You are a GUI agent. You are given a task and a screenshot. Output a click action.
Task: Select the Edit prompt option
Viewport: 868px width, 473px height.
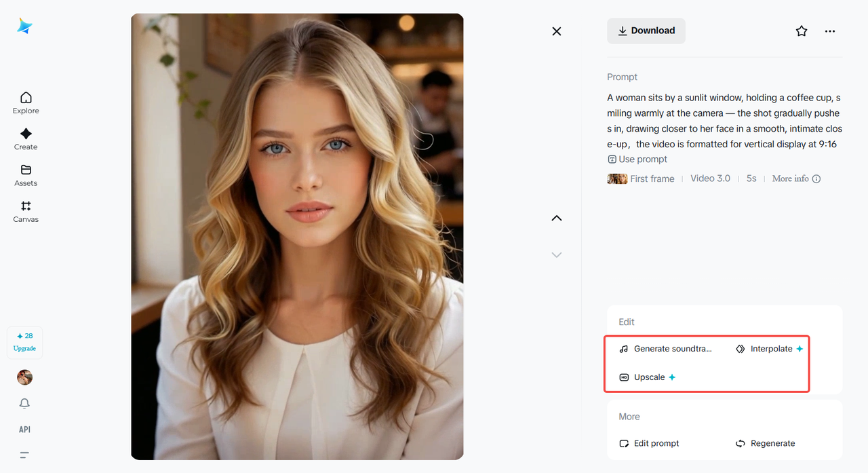click(648, 443)
